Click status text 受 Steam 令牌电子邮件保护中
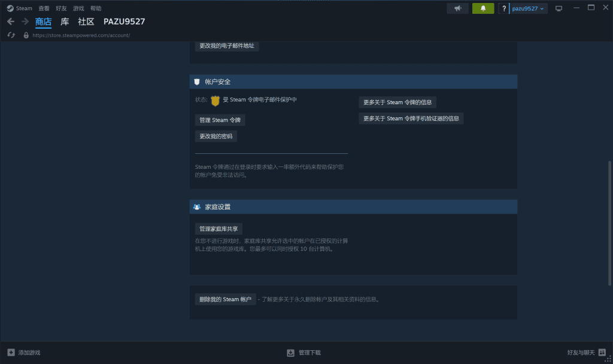Viewport: 613px width, 364px height. [260, 100]
